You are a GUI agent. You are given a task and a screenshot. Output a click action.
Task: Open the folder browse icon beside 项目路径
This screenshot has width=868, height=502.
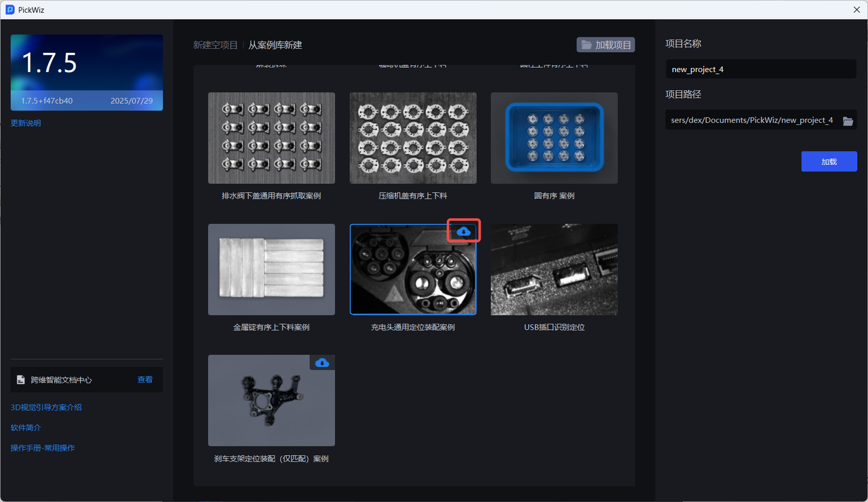point(848,121)
